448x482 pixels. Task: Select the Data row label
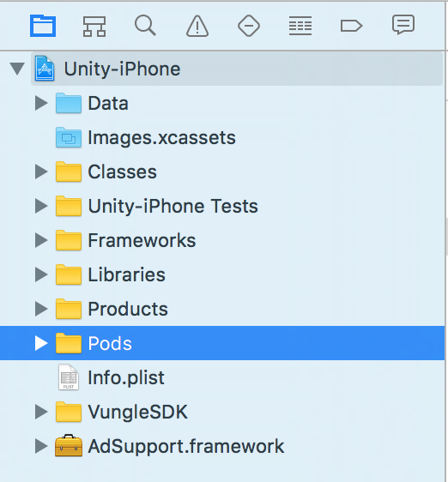pyautogui.click(x=108, y=103)
